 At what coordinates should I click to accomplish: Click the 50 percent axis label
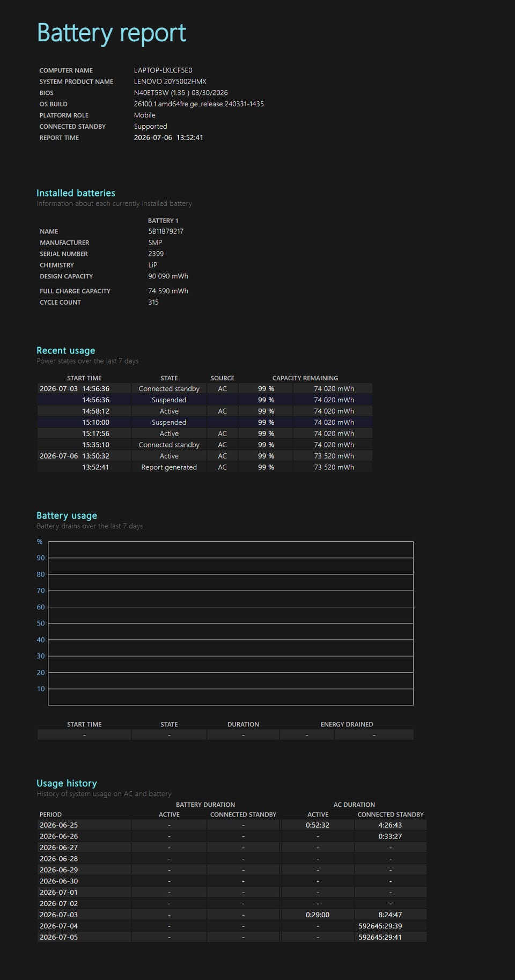click(x=41, y=624)
